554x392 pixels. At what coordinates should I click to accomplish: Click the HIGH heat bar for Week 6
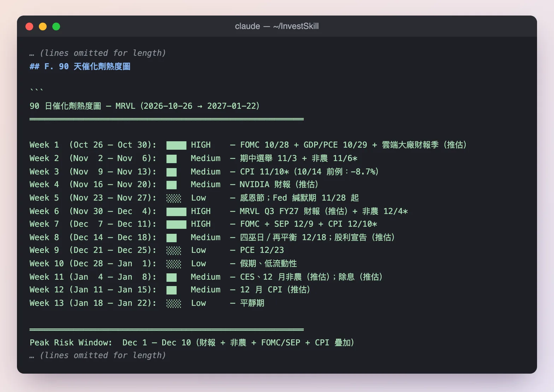coord(176,212)
